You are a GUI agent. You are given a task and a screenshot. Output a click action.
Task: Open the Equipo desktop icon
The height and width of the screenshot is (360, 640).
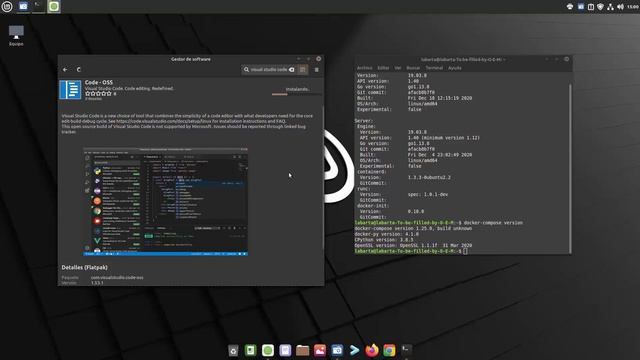(x=16, y=36)
